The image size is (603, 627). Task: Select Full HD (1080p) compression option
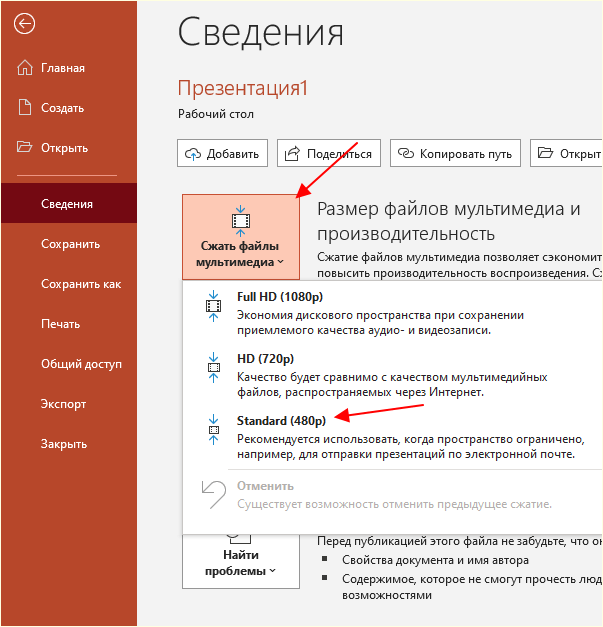tap(393, 313)
